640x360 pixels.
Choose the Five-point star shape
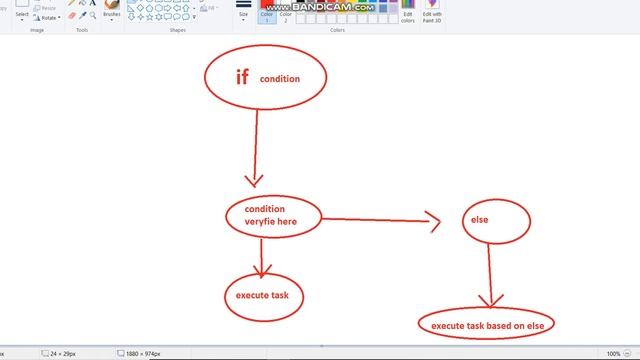(149, 17)
